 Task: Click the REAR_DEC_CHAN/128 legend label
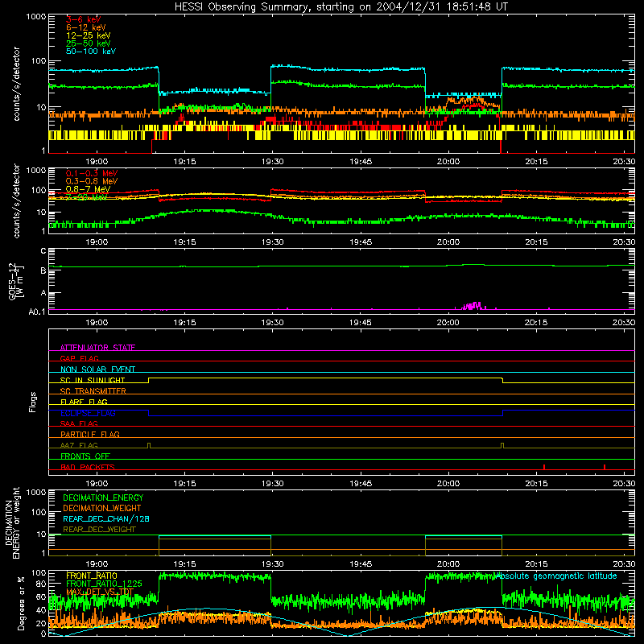point(106,518)
